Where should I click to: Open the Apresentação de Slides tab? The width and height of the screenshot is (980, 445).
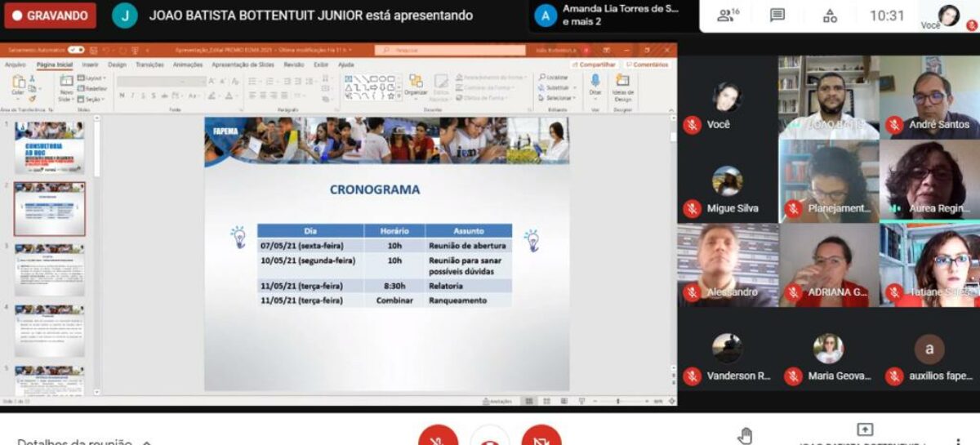pos(243,65)
